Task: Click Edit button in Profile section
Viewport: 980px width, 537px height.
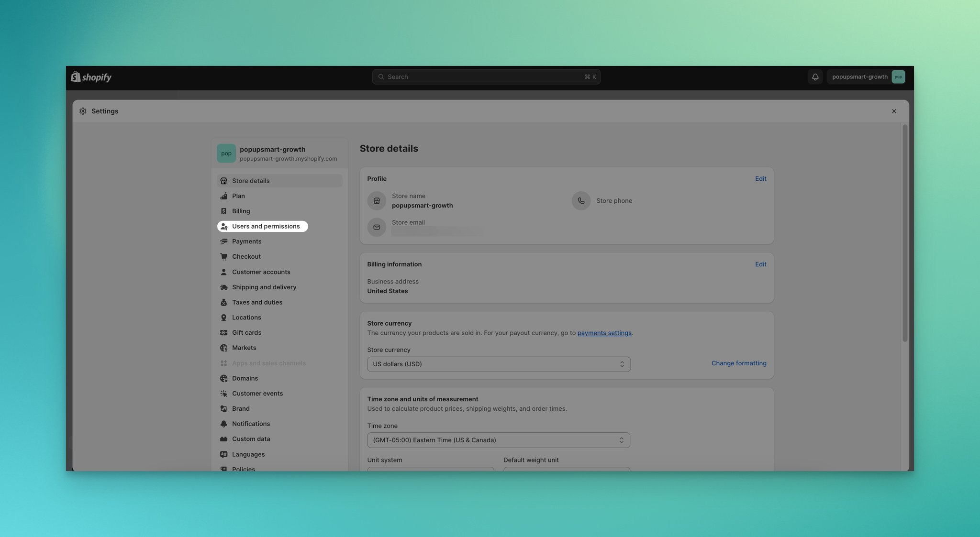Action: (x=760, y=178)
